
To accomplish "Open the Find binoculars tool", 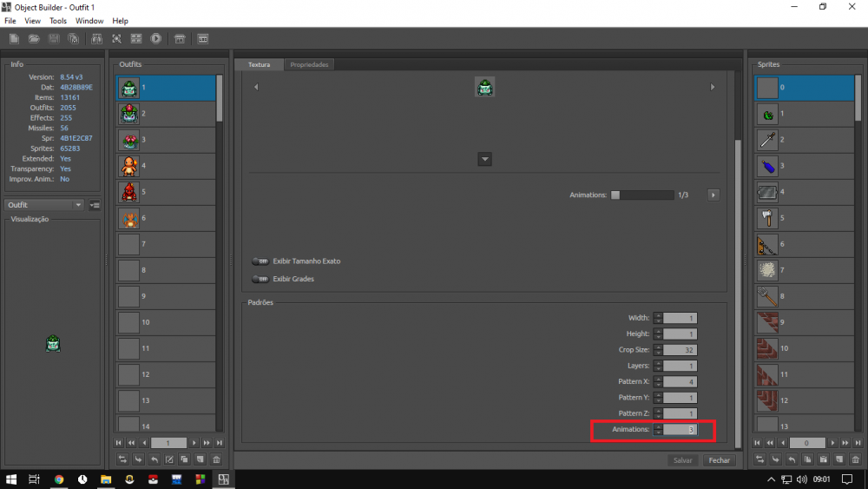I will pyautogui.click(x=97, y=39).
